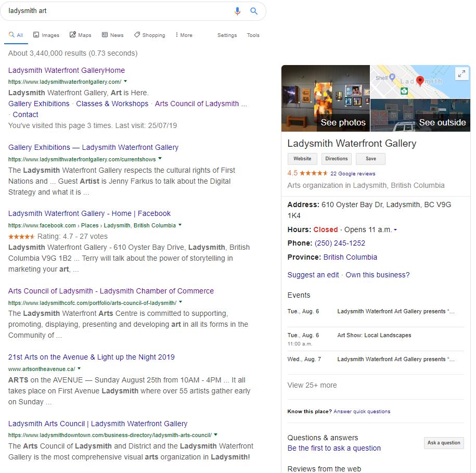Open search Settings
Image resolution: width=476 pixels, height=473 pixels.
[x=227, y=35]
